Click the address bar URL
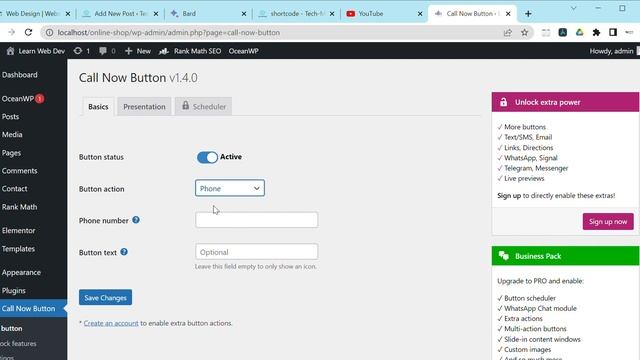 [169, 32]
